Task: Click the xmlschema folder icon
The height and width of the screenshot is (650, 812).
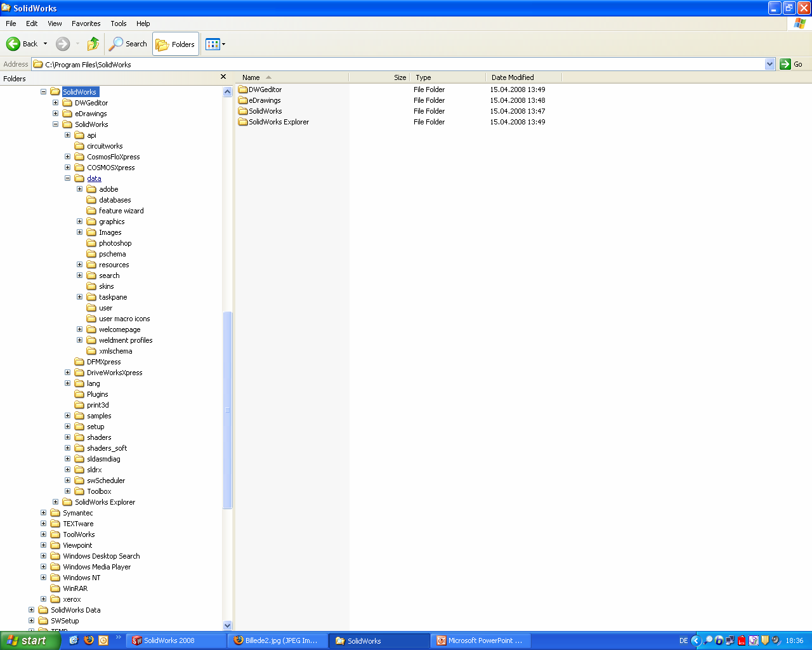Action: [91, 351]
